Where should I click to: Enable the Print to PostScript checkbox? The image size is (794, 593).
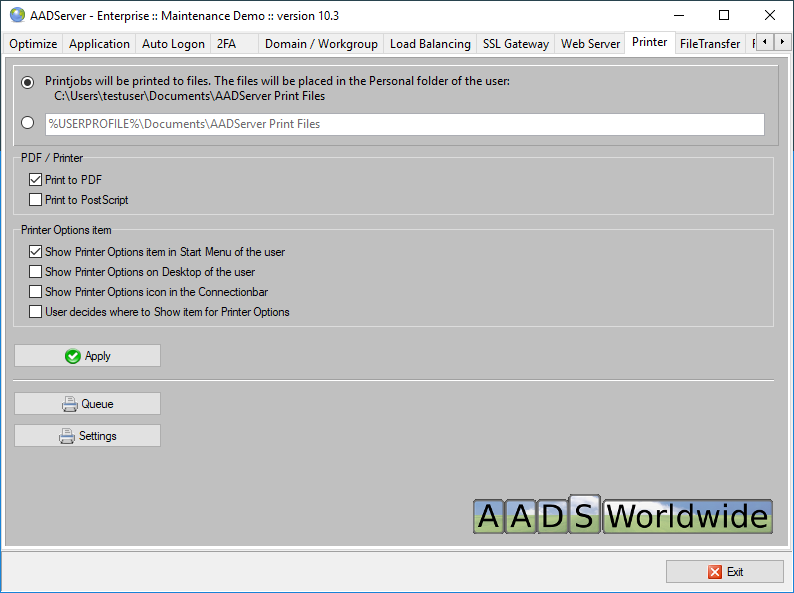(36, 200)
